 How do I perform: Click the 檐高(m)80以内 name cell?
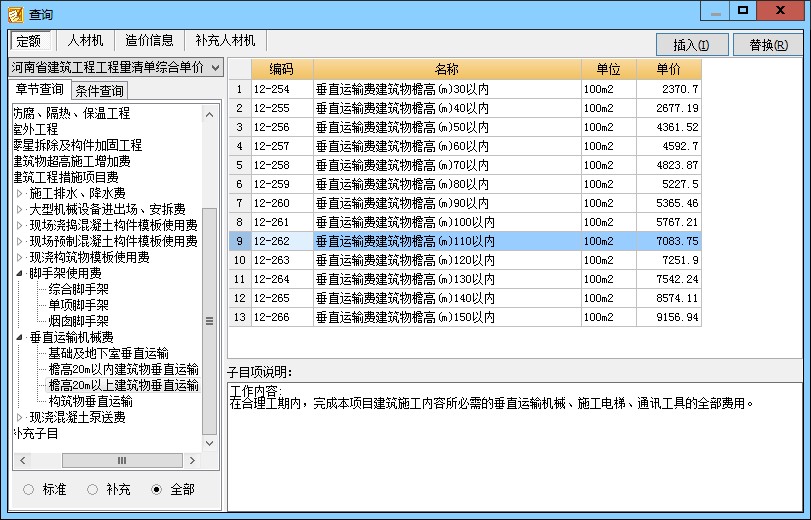(x=447, y=184)
